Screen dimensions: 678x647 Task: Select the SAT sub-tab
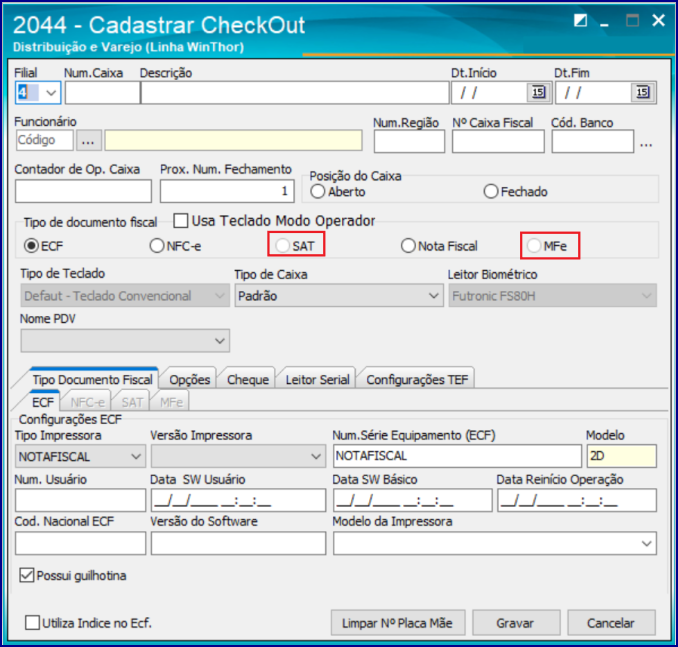pyautogui.click(x=132, y=402)
